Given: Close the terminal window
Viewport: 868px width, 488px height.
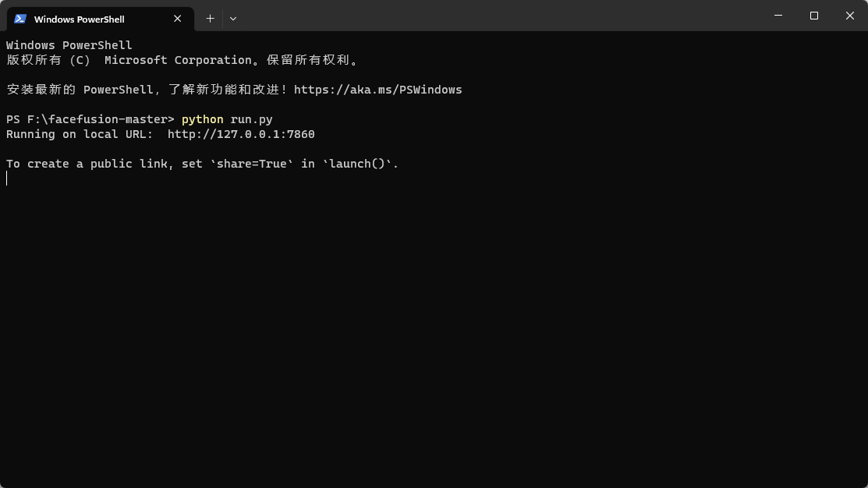Looking at the screenshot, I should coord(850,16).
